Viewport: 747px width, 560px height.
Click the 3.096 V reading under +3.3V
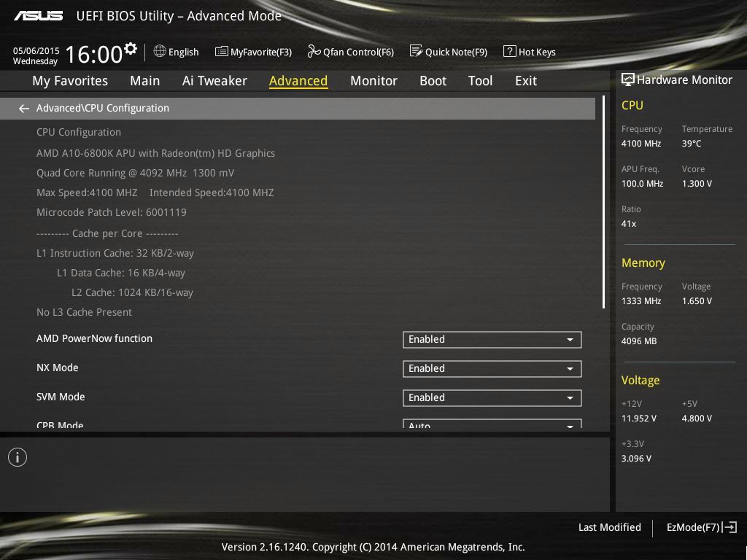click(636, 459)
